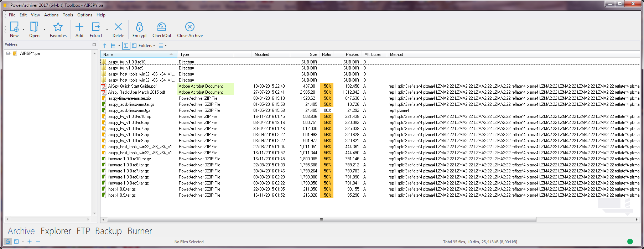
Task: Click the lock icon in the status bar
Action: coord(8,242)
